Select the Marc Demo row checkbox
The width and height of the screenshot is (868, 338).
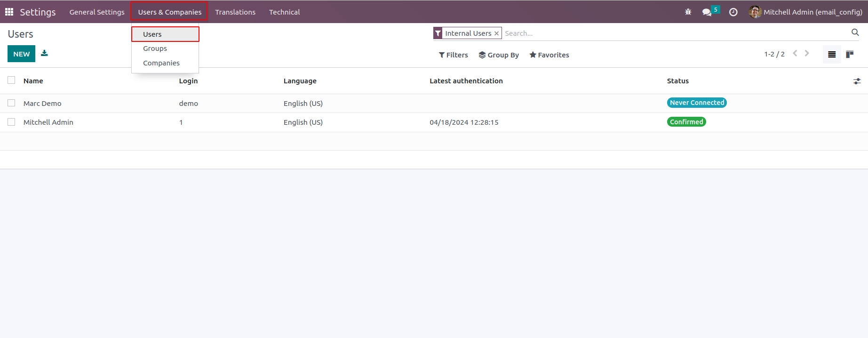(11, 103)
